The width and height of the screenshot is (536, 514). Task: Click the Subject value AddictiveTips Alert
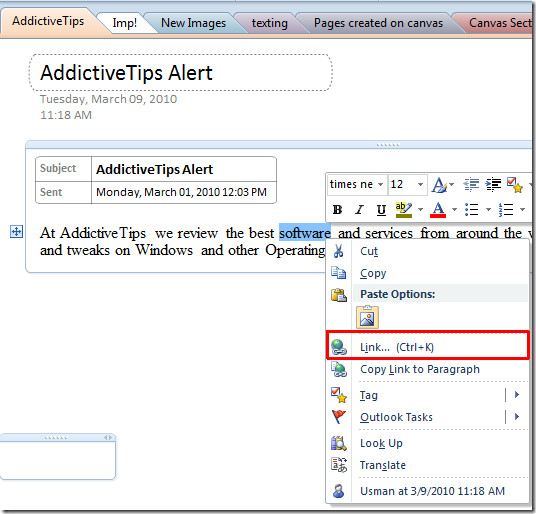[x=155, y=170]
